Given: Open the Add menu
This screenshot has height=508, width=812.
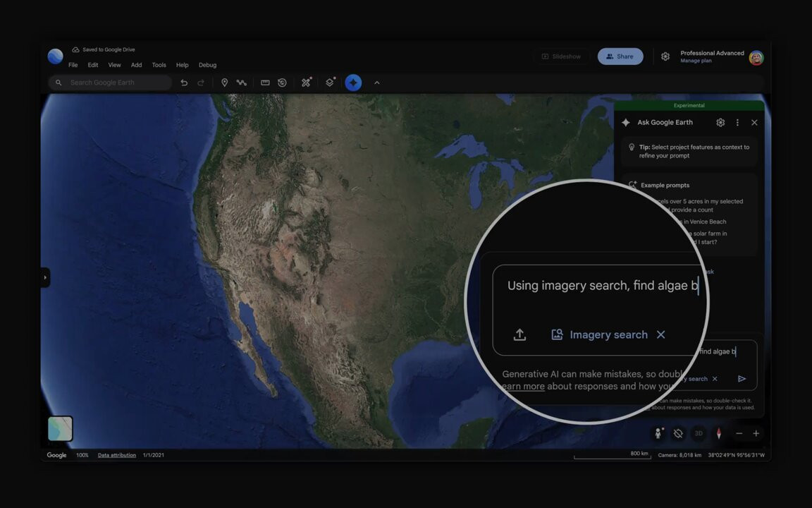Looking at the screenshot, I should (x=136, y=65).
